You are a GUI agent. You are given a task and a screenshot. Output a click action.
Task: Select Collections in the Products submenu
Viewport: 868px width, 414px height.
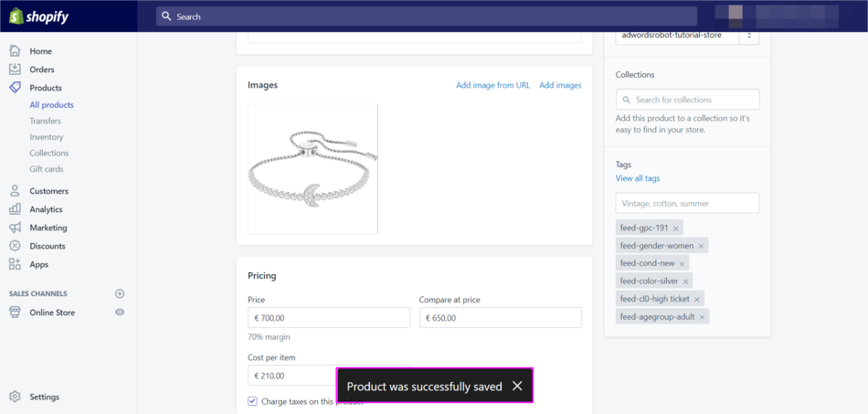coord(48,153)
